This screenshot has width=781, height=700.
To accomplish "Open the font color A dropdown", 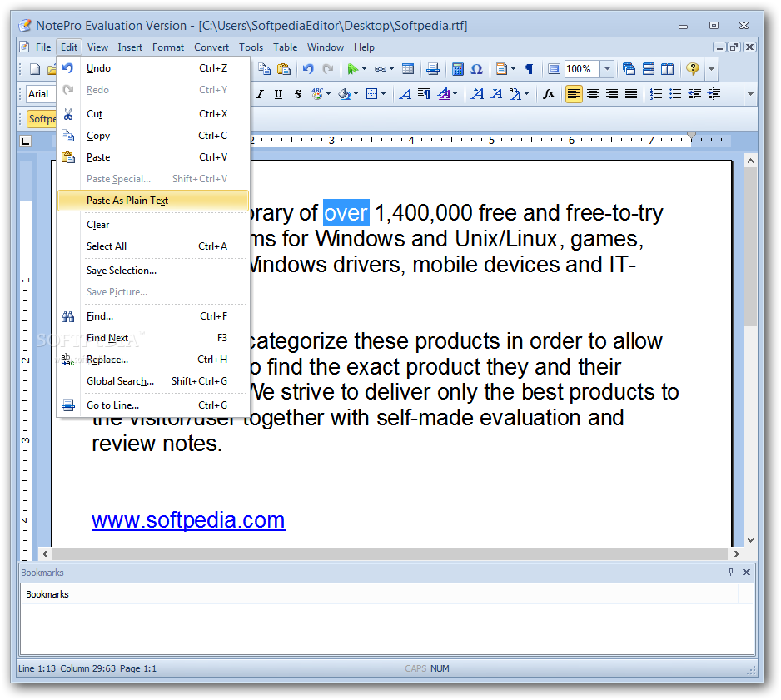I will [455, 94].
